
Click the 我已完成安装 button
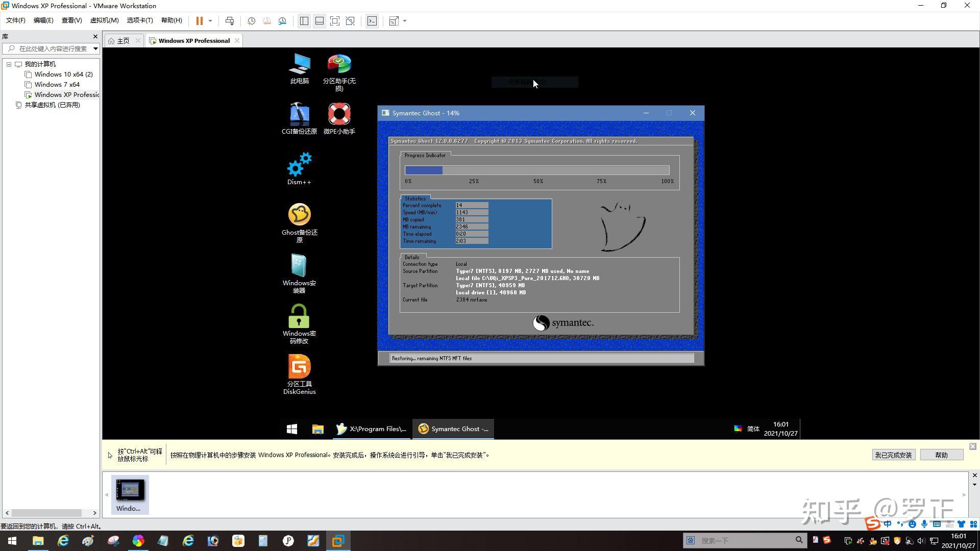[893, 455]
